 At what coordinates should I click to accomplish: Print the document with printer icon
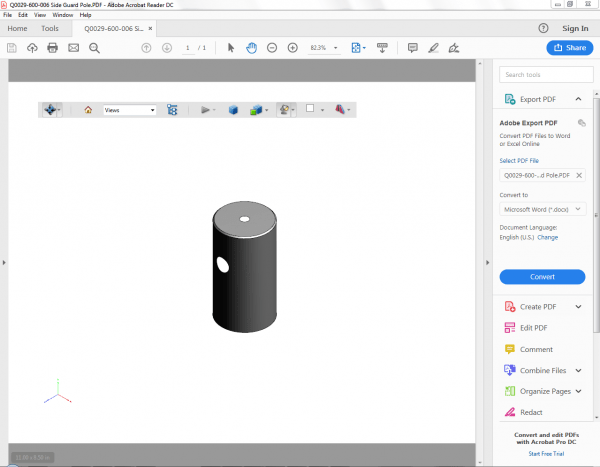(52, 48)
